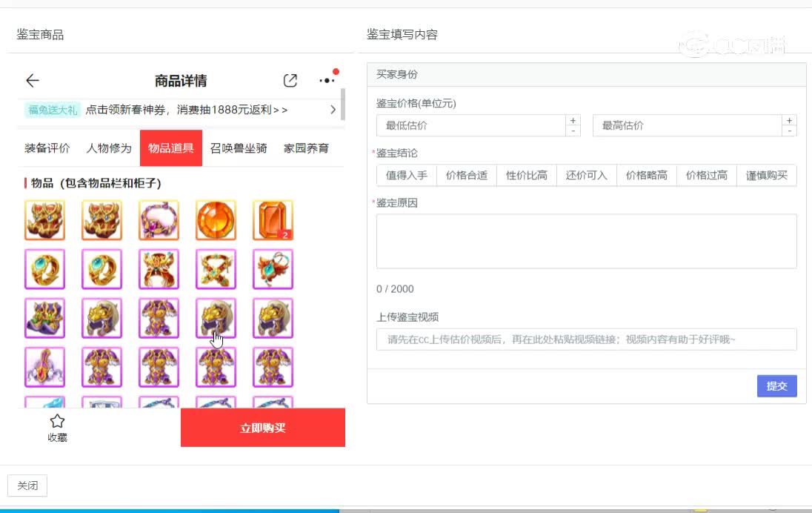Image resolution: width=812 pixels, height=513 pixels.
Task: Click into the 最高估价 input field
Action: click(687, 125)
